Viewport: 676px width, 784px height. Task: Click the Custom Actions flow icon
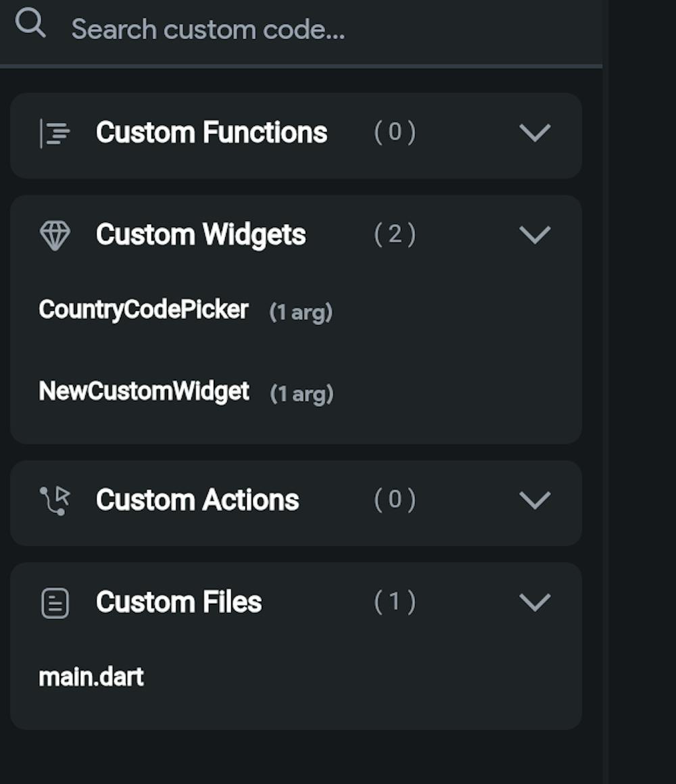click(x=55, y=501)
